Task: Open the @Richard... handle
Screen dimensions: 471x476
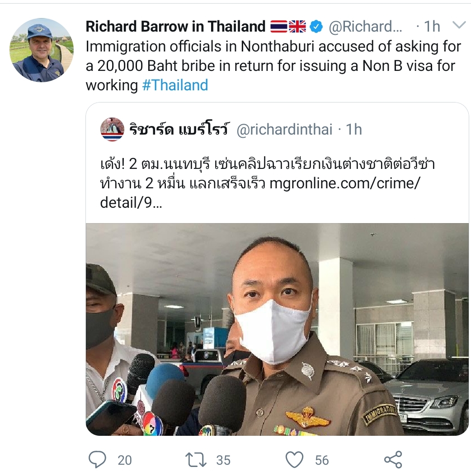Action: 366,27
